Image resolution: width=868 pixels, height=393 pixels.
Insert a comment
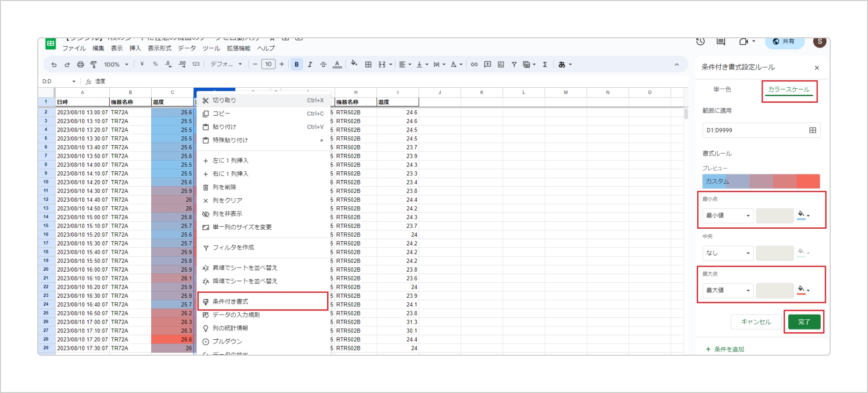point(488,64)
